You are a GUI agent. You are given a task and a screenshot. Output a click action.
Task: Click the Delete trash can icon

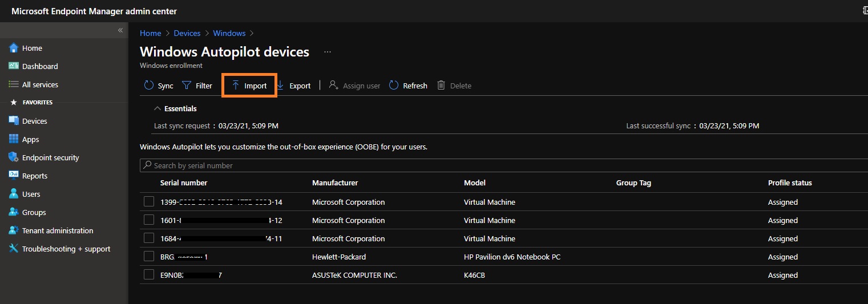pyautogui.click(x=441, y=86)
